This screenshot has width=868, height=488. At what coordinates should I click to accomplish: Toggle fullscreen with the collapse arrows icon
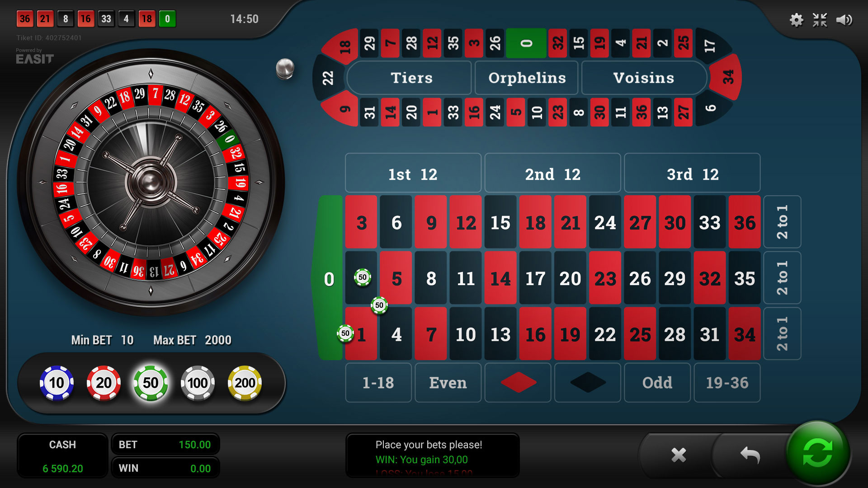820,20
